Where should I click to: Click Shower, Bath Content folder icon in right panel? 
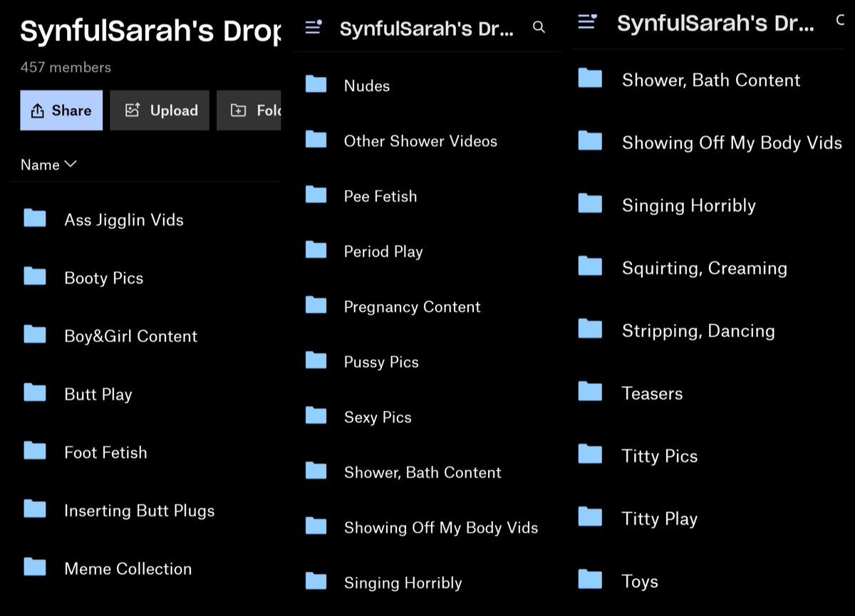(x=590, y=78)
